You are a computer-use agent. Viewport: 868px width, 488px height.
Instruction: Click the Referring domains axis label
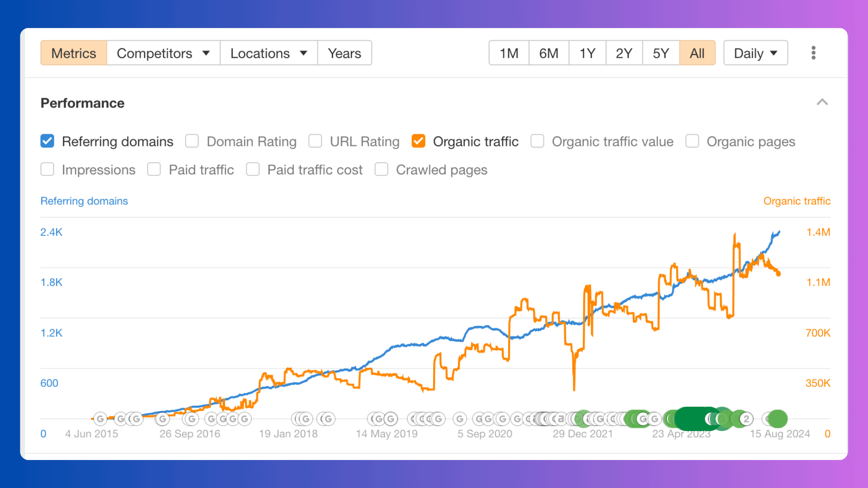[x=84, y=201]
